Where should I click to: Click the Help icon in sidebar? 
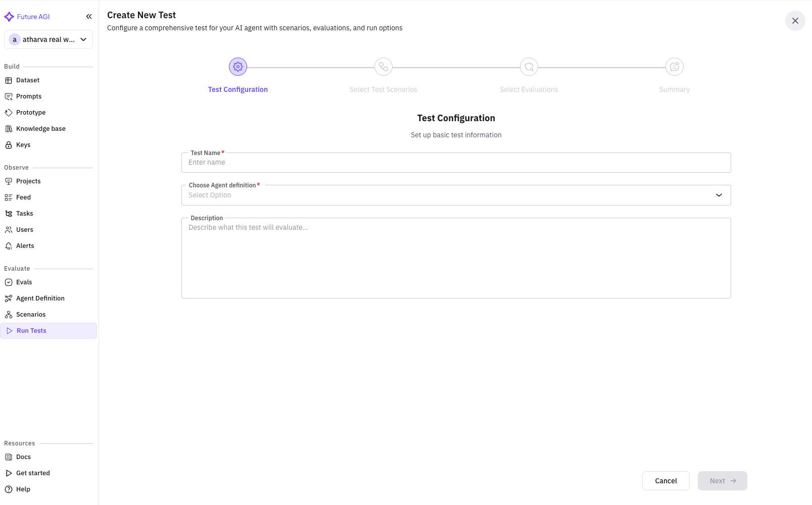pos(23,489)
